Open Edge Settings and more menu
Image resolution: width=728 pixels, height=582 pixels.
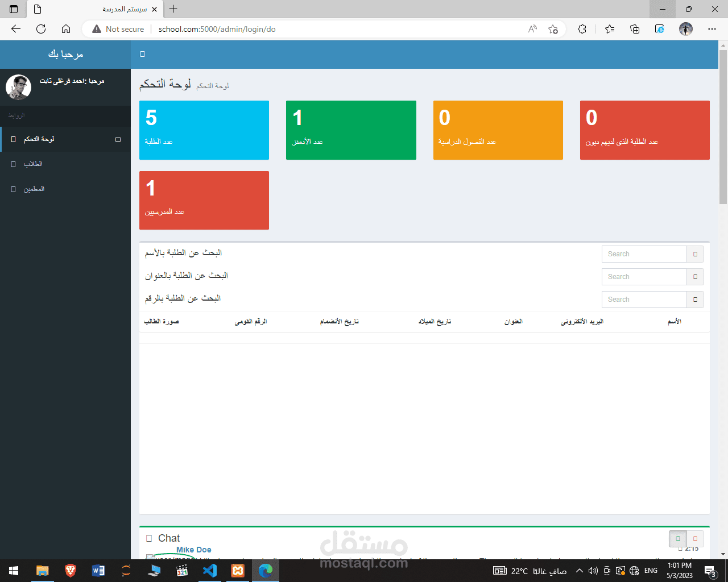click(x=712, y=29)
